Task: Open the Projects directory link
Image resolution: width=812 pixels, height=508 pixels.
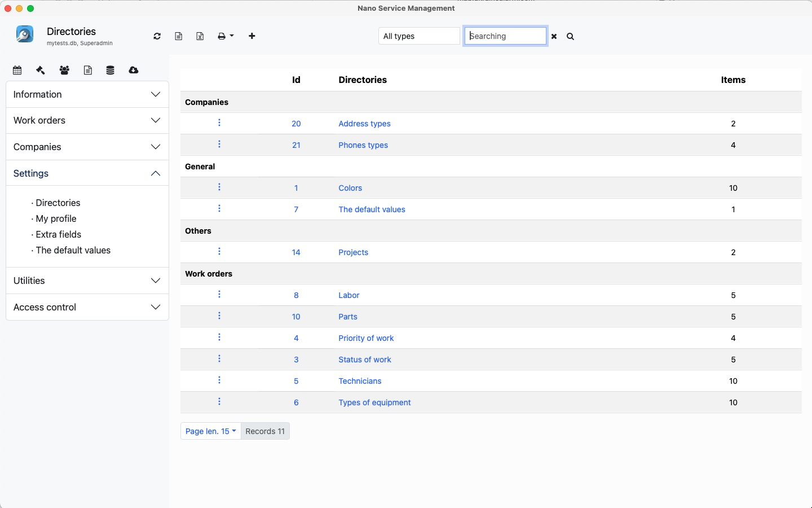Action: [353, 252]
